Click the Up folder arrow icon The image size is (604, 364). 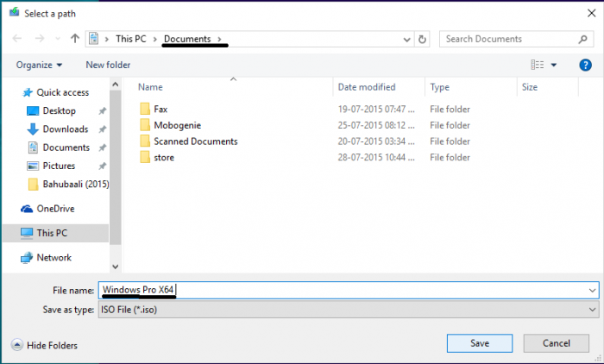(x=76, y=39)
